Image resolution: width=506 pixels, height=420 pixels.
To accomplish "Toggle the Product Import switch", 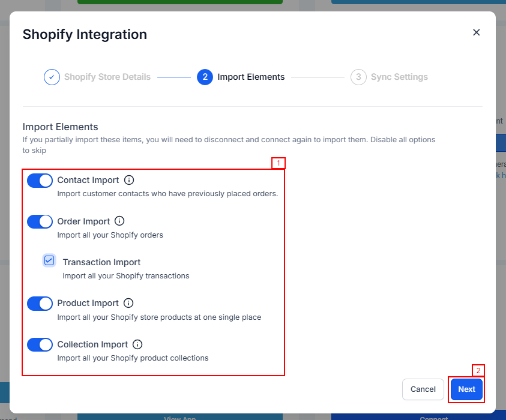I will click(40, 304).
